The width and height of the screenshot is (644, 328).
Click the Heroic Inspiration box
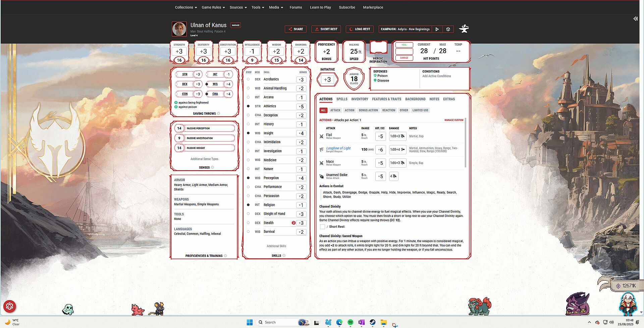[x=378, y=48]
